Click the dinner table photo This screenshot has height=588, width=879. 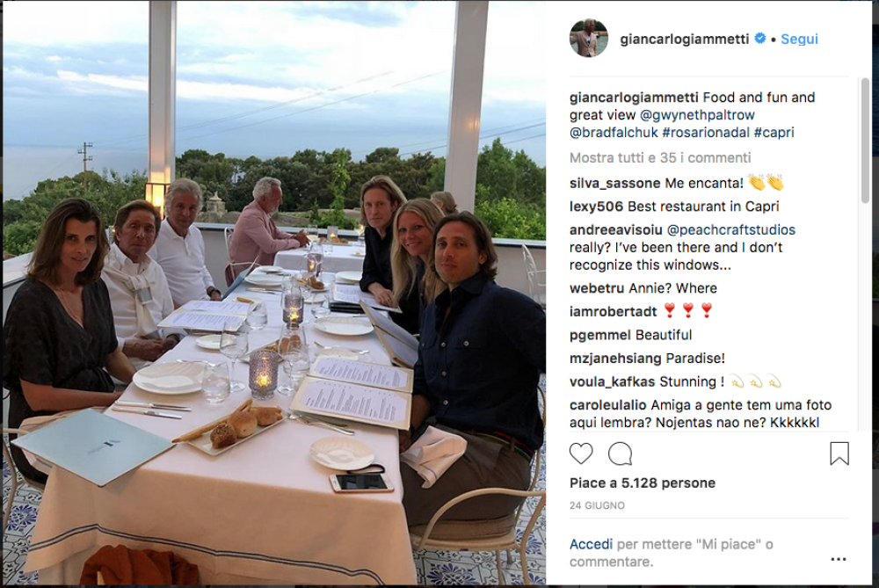[x=274, y=293]
